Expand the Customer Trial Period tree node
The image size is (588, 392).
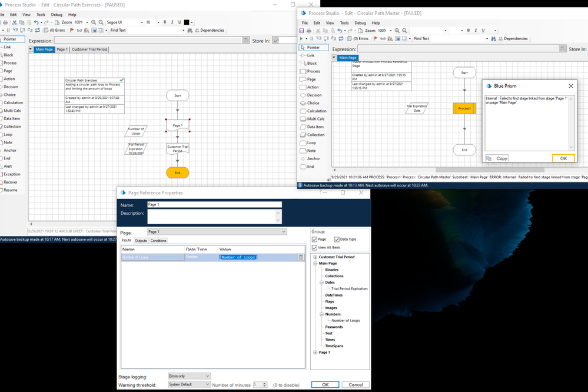(x=315, y=257)
